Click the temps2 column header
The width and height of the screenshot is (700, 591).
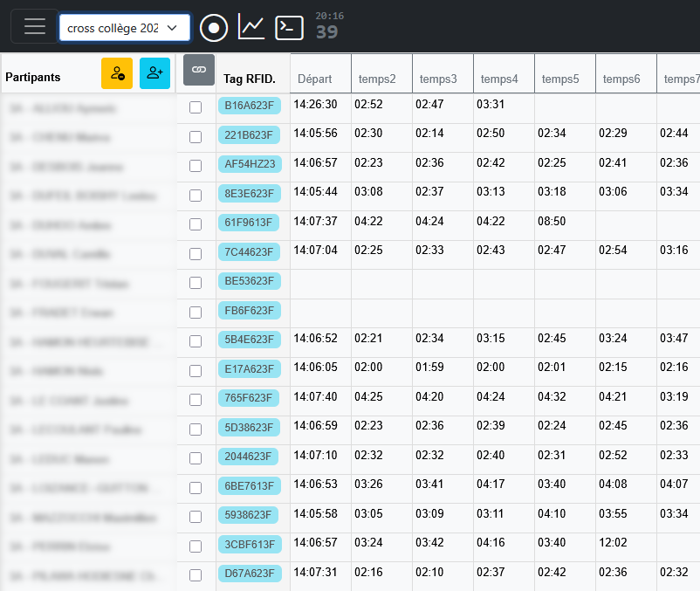(381, 73)
